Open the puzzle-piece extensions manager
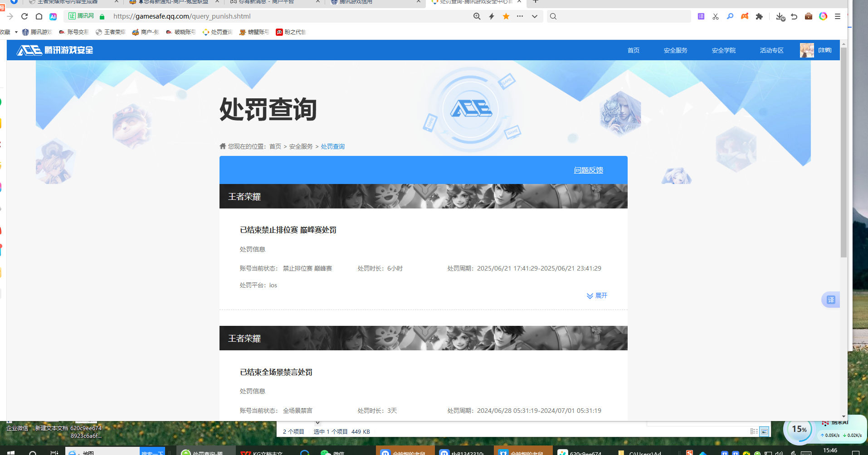Viewport: 868px width, 455px height. click(x=759, y=16)
